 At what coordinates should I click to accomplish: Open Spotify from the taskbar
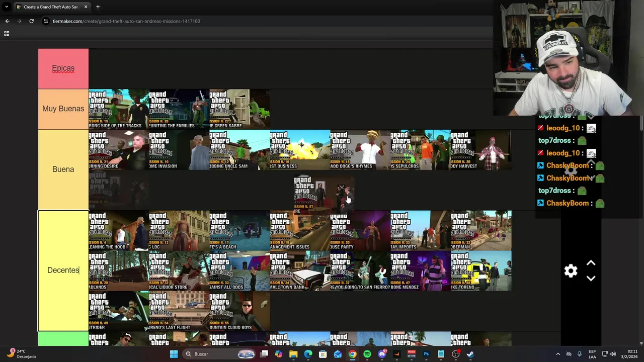pyautogui.click(x=367, y=354)
